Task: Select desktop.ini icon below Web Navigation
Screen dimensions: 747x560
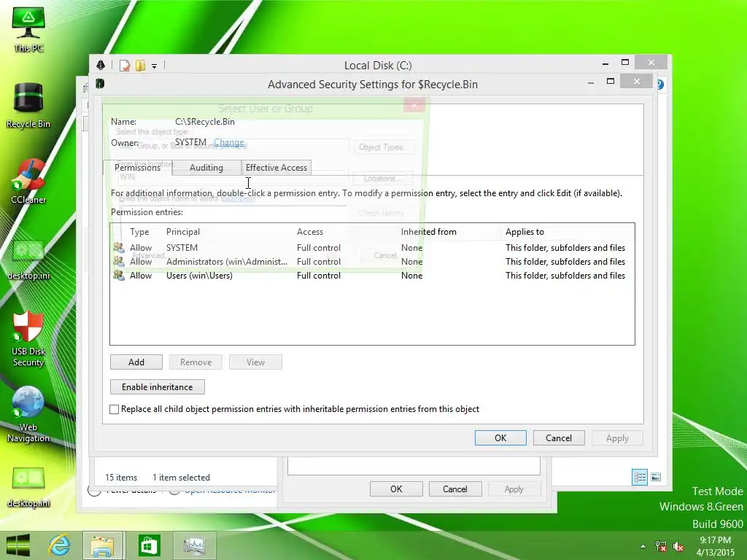Action: 28,488
